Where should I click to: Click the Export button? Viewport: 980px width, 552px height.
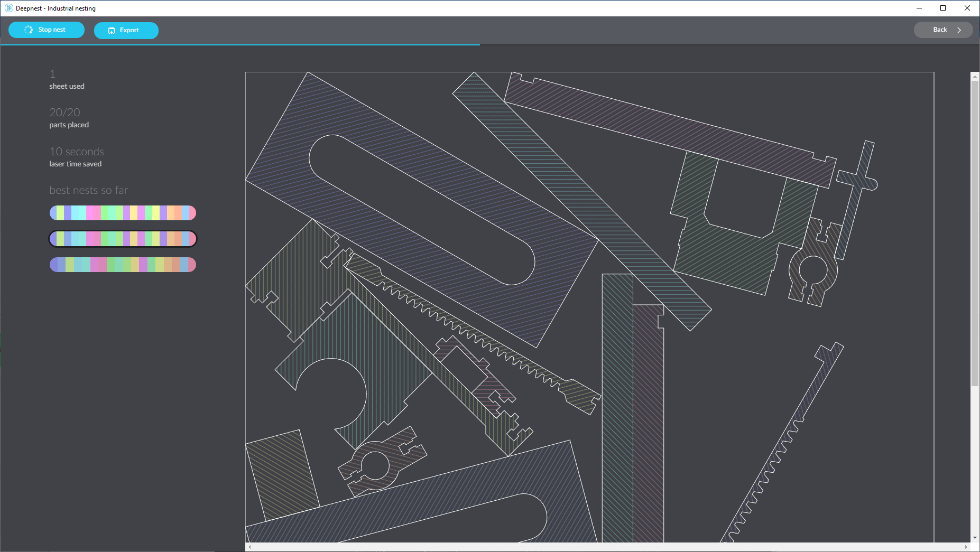126,31
